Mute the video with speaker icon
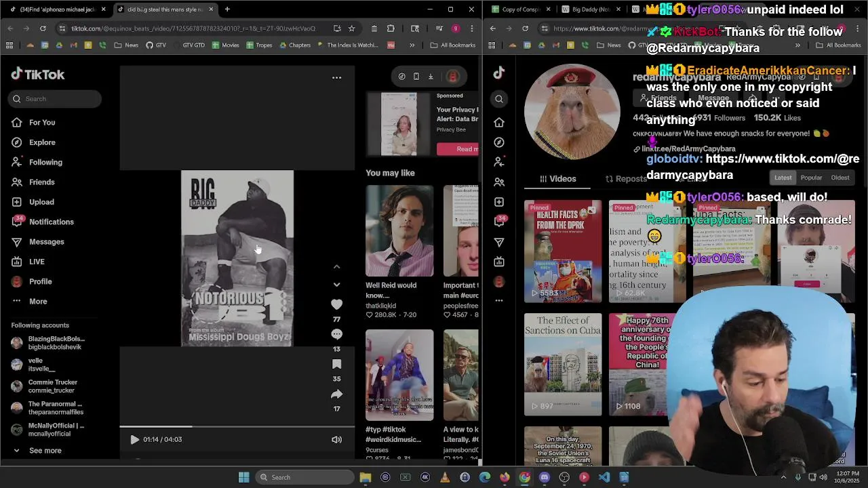 336,440
